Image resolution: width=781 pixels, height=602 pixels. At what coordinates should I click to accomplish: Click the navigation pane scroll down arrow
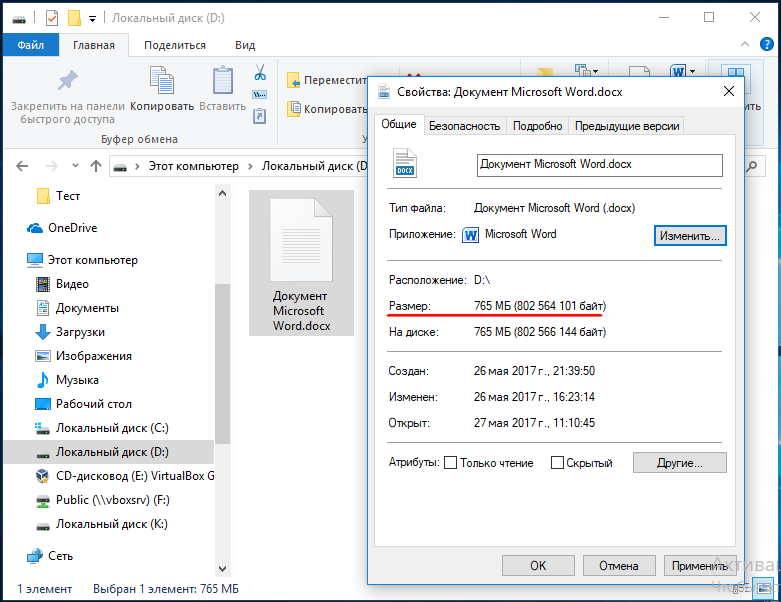point(223,568)
